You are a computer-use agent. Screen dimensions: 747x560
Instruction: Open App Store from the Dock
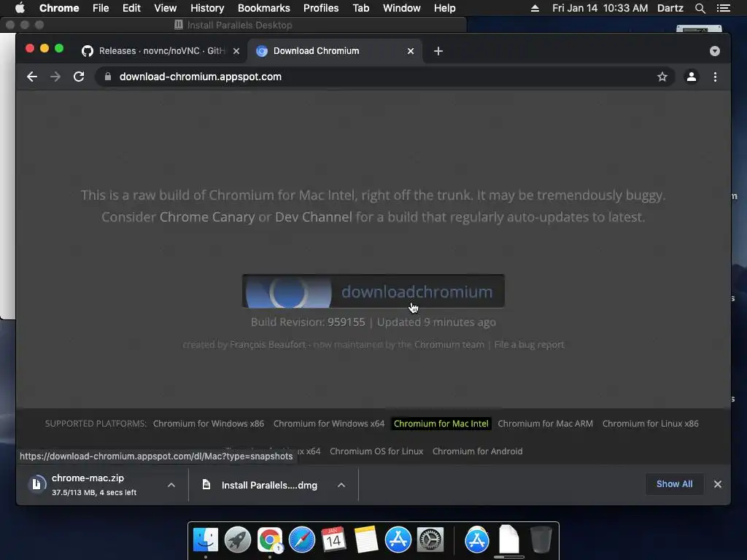(x=398, y=540)
